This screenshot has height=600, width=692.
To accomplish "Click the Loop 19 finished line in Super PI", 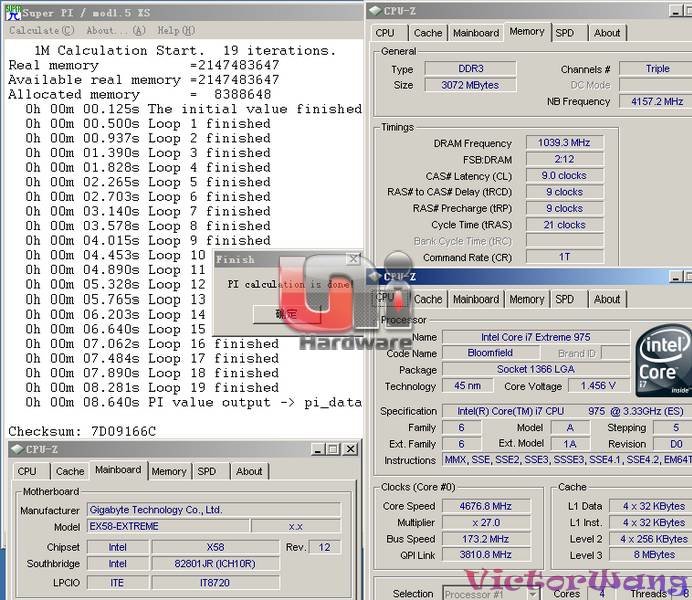I will (152, 387).
